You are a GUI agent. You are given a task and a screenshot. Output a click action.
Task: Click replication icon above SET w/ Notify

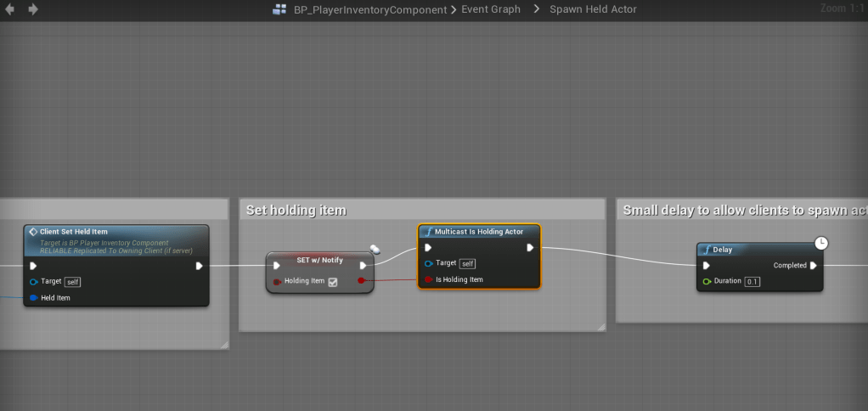(x=375, y=250)
